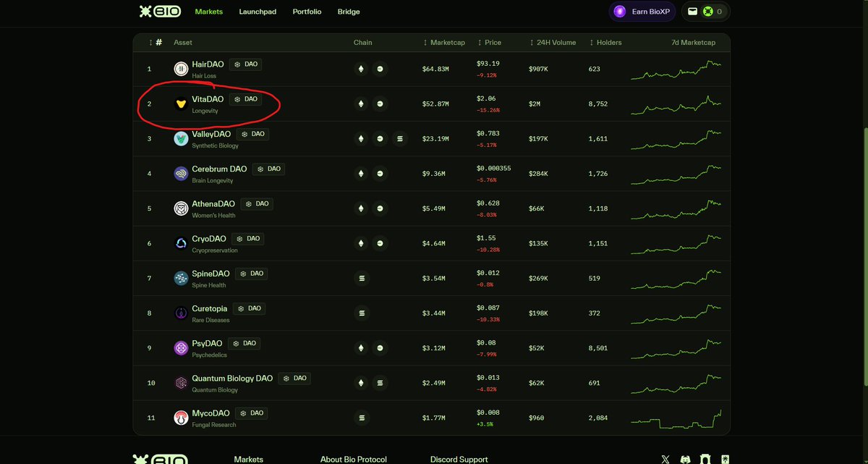Open the Launchpad tab
This screenshot has height=464, width=868.
[258, 12]
